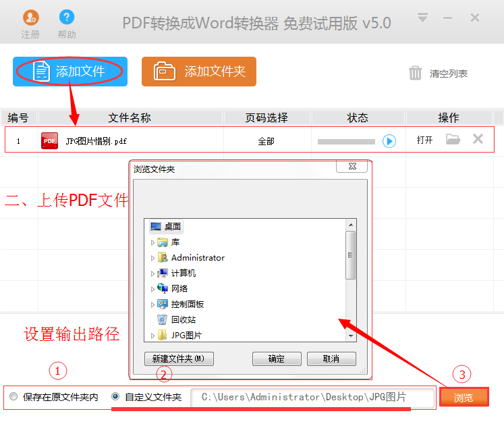
Task: Click the 全部 page selection cell
Action: [x=267, y=141]
